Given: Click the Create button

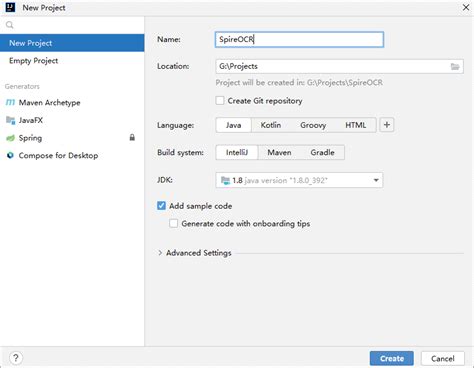Looking at the screenshot, I should point(392,358).
